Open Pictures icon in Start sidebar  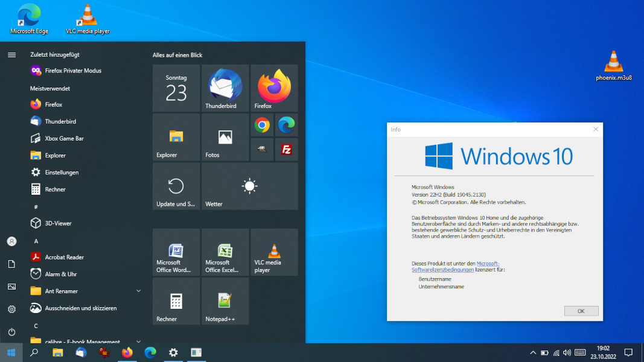point(11,287)
